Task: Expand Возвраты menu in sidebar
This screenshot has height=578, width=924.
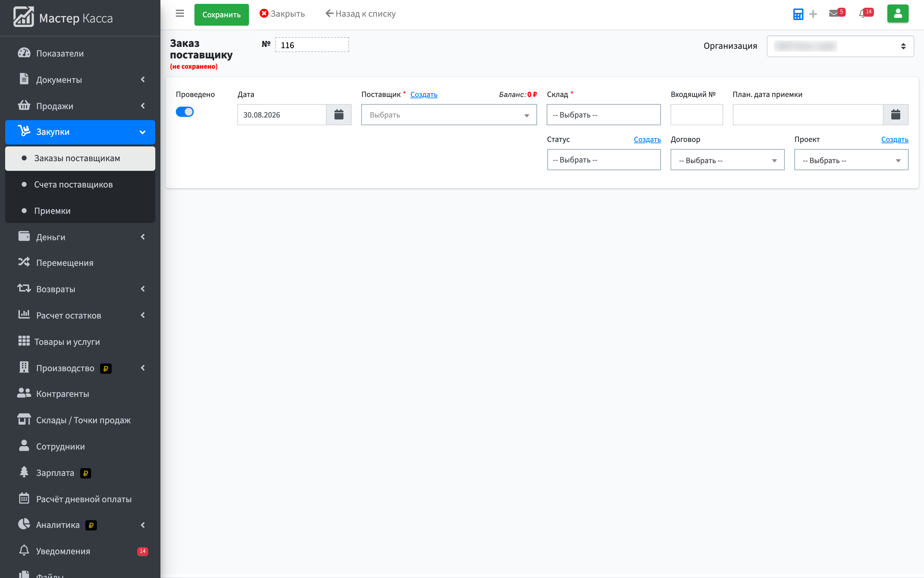Action: (80, 289)
